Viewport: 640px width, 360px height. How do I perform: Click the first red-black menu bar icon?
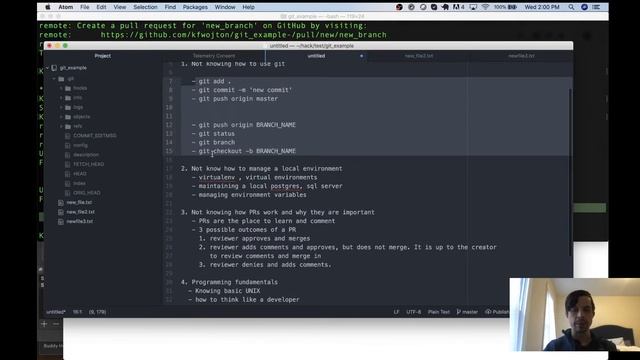tap(399, 7)
